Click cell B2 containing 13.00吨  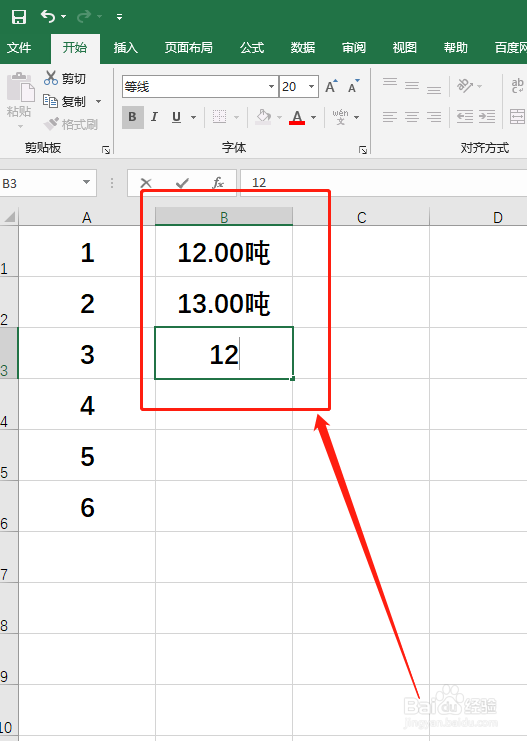click(x=224, y=302)
